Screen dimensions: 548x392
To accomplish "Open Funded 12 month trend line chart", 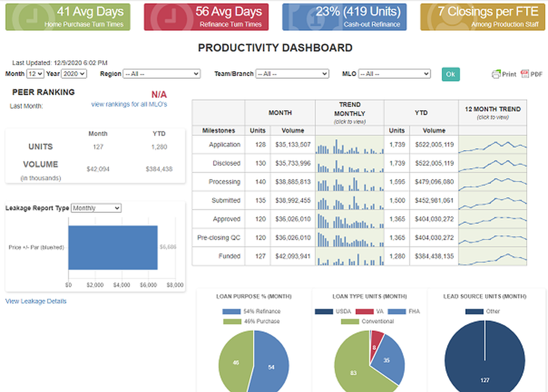I will coord(493,256).
